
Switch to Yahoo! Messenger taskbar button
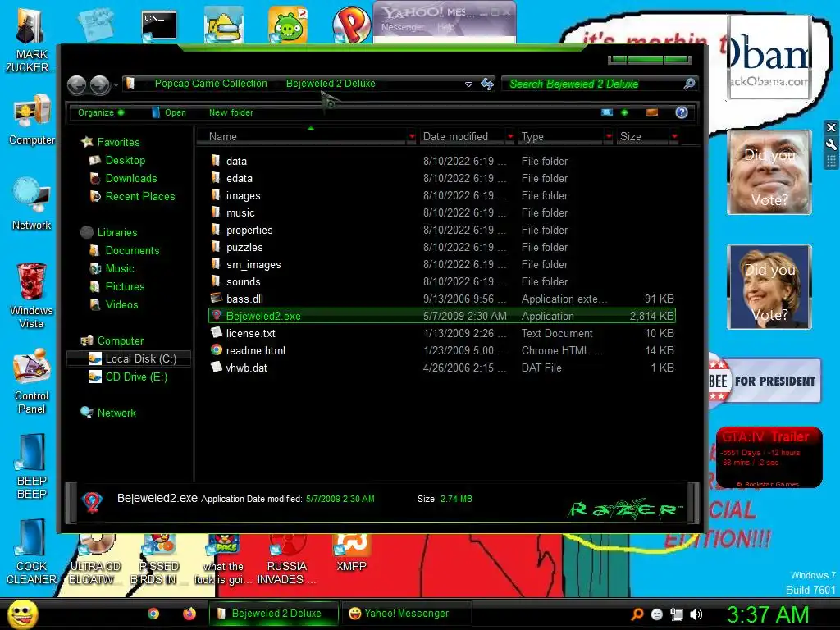[406, 614]
